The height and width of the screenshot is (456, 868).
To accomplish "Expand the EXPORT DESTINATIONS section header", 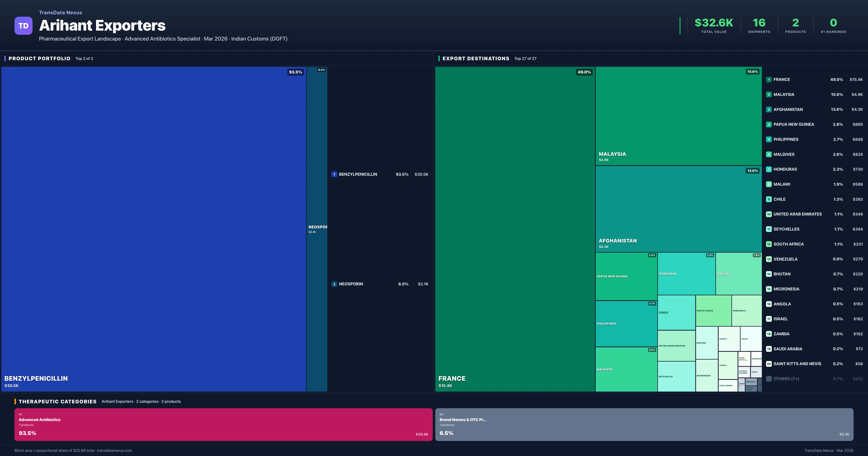I will tap(476, 58).
